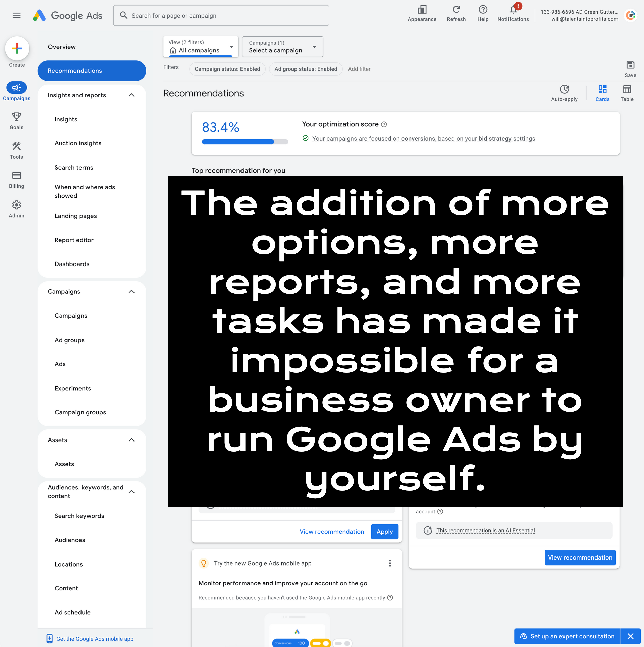The width and height of the screenshot is (644, 647).
Task: Click the account name and email
Action: coord(579,15)
